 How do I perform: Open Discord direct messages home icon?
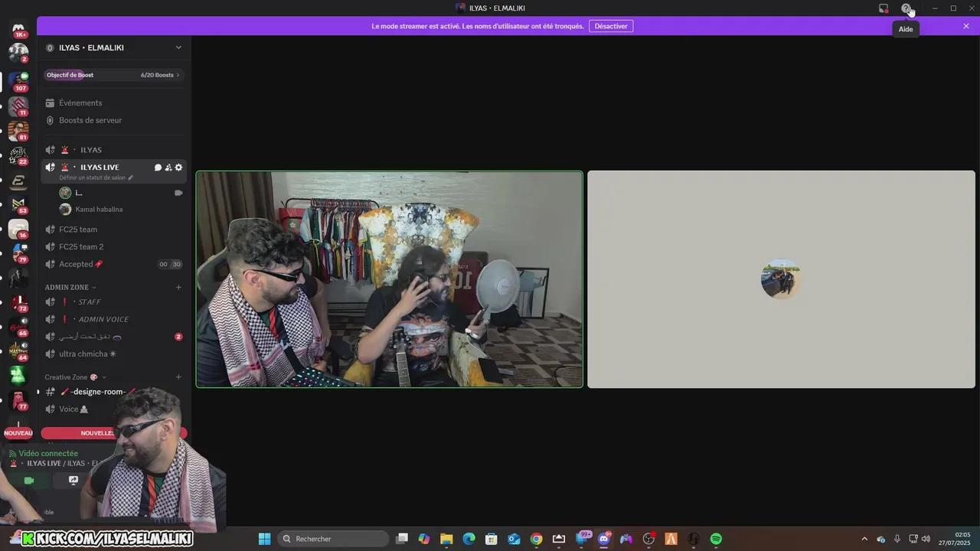tap(18, 30)
